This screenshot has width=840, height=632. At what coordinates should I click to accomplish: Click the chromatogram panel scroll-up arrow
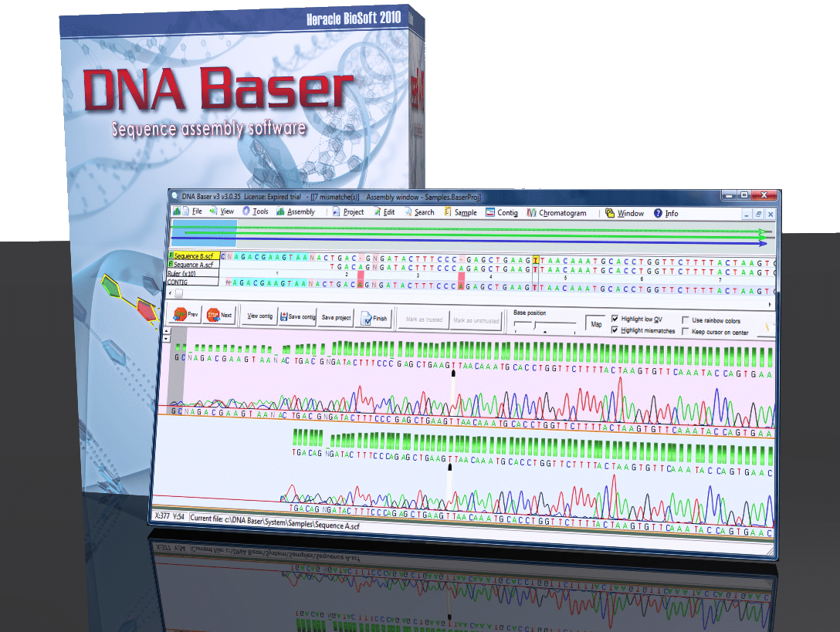tap(166, 332)
